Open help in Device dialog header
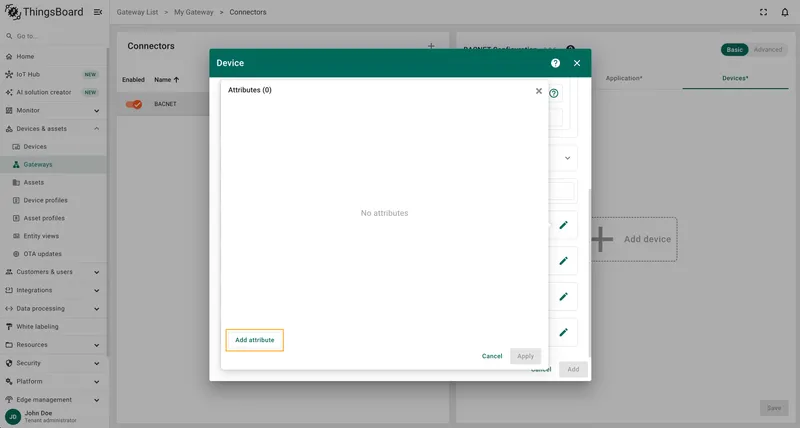Screen dimensions: 800x428 click(x=555, y=63)
